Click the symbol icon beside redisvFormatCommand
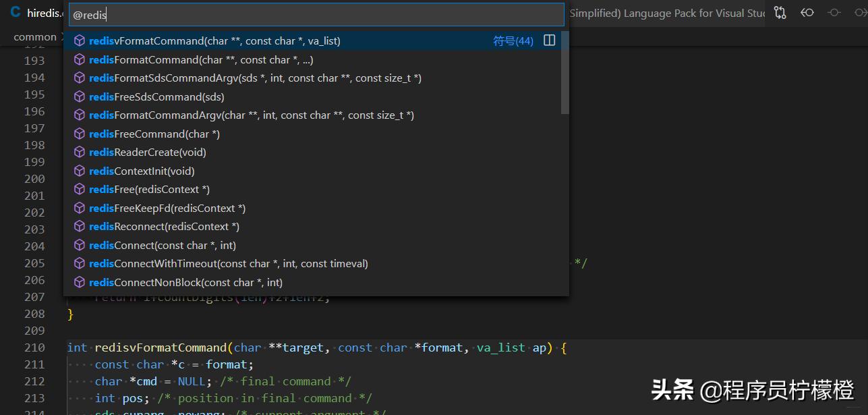This screenshot has height=415, width=868. coord(79,40)
